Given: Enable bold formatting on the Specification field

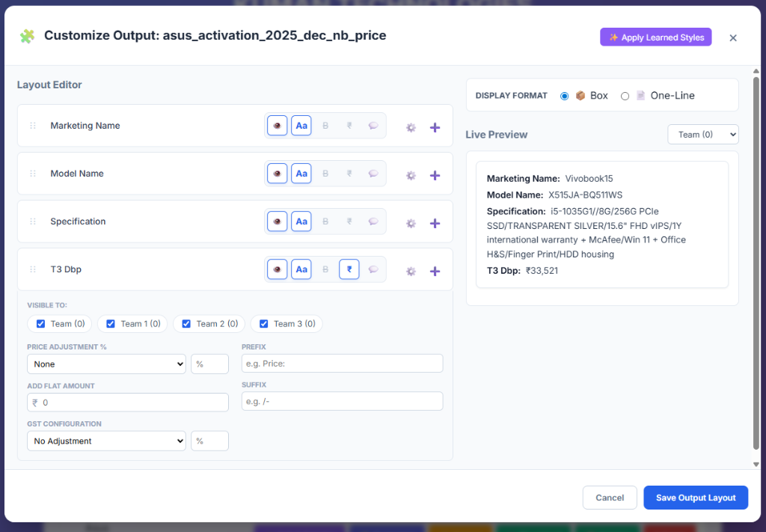Looking at the screenshot, I should 325,221.
